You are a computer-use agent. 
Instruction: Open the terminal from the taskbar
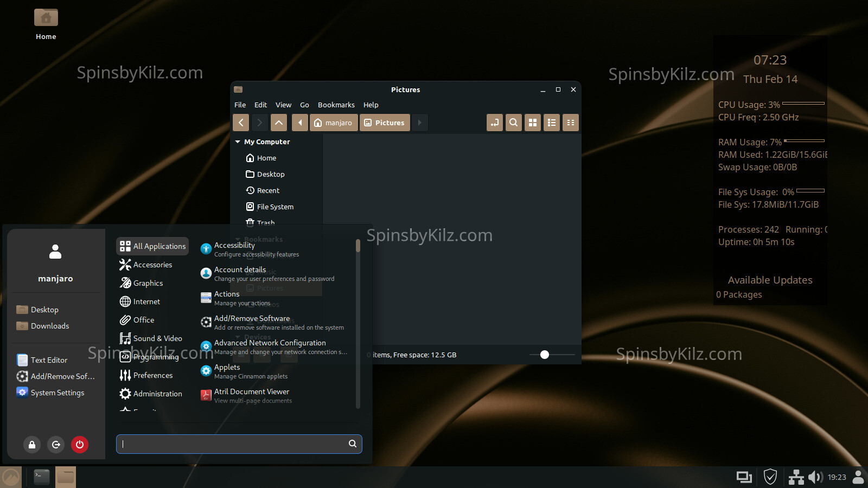pyautogui.click(x=42, y=477)
